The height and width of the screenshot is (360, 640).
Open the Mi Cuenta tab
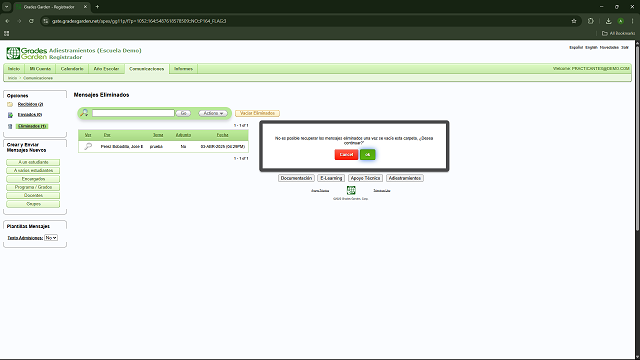tap(40, 69)
